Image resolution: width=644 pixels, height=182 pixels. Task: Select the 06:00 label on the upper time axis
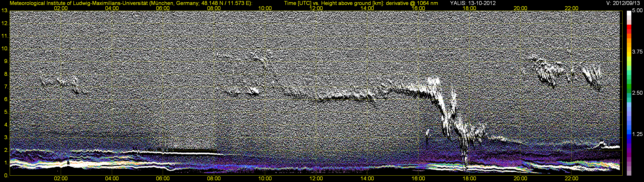163,8
